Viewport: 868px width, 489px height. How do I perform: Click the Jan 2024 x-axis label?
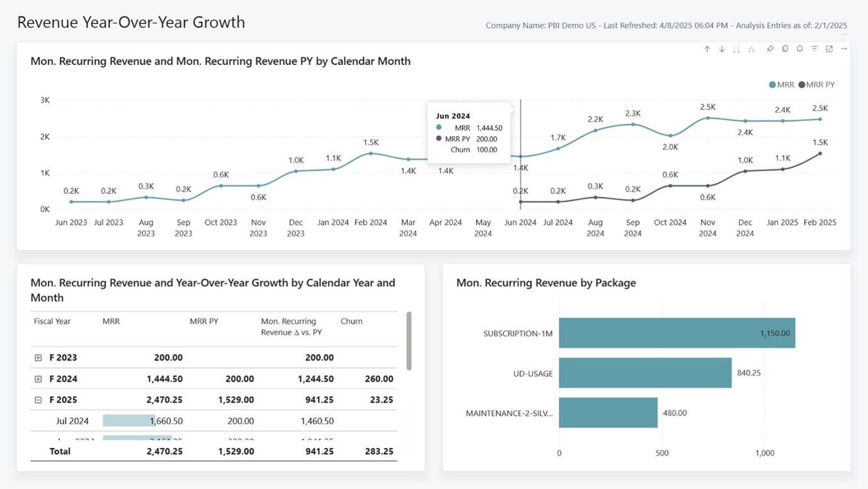pos(334,222)
